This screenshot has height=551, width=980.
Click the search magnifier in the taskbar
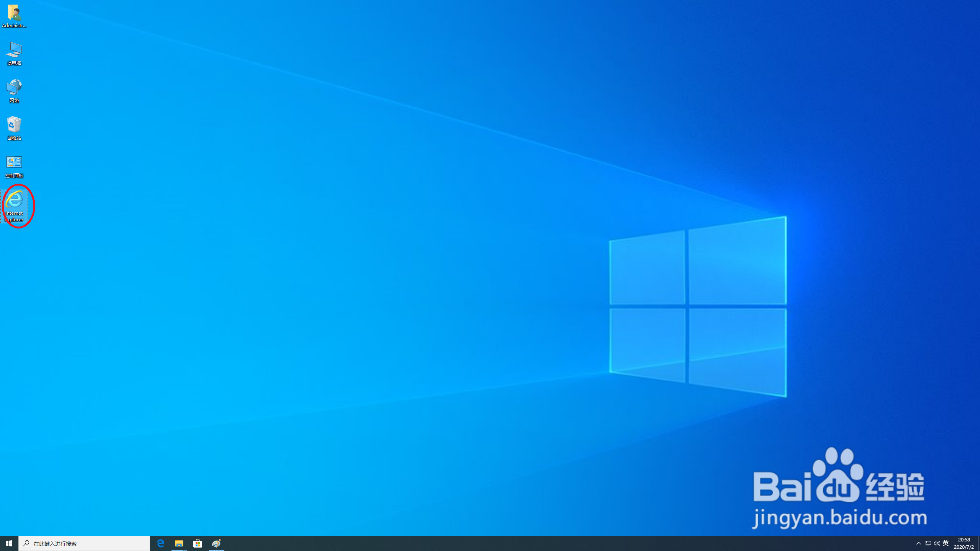click(26, 543)
